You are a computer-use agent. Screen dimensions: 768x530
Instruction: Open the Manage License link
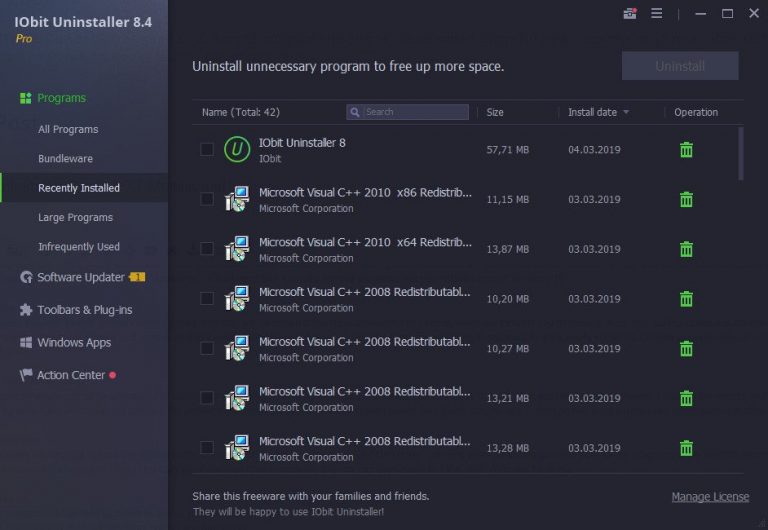710,497
